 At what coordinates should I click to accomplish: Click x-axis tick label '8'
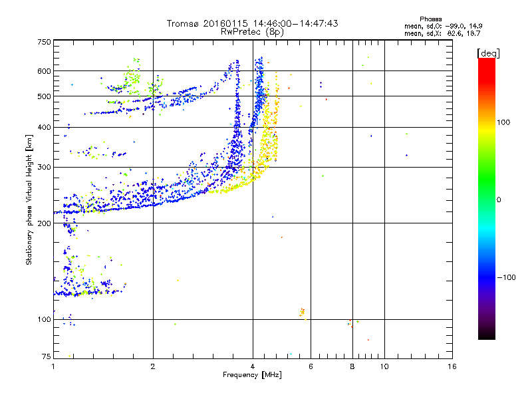(x=352, y=366)
